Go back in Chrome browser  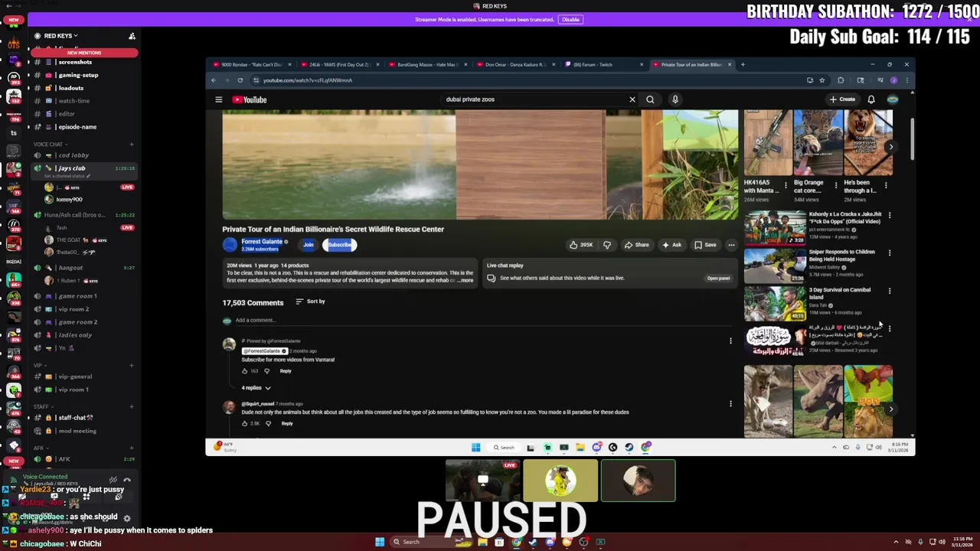coord(214,80)
